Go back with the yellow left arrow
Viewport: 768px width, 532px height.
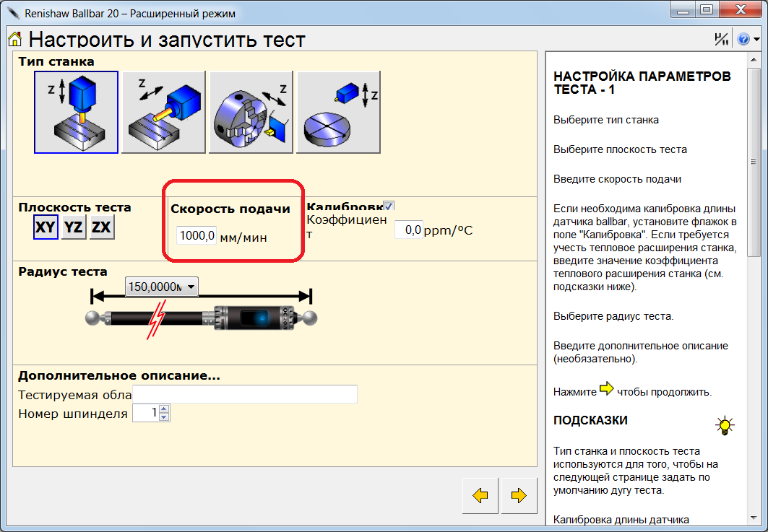pyautogui.click(x=480, y=495)
